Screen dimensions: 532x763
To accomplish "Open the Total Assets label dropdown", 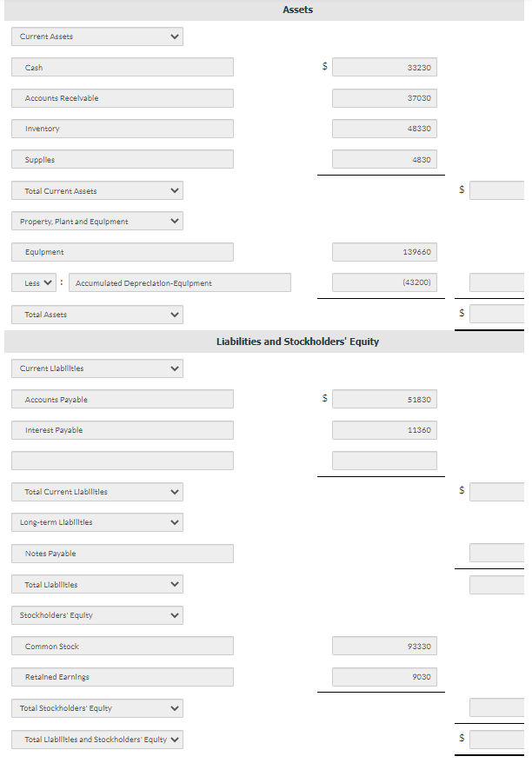I will click(x=96, y=315).
